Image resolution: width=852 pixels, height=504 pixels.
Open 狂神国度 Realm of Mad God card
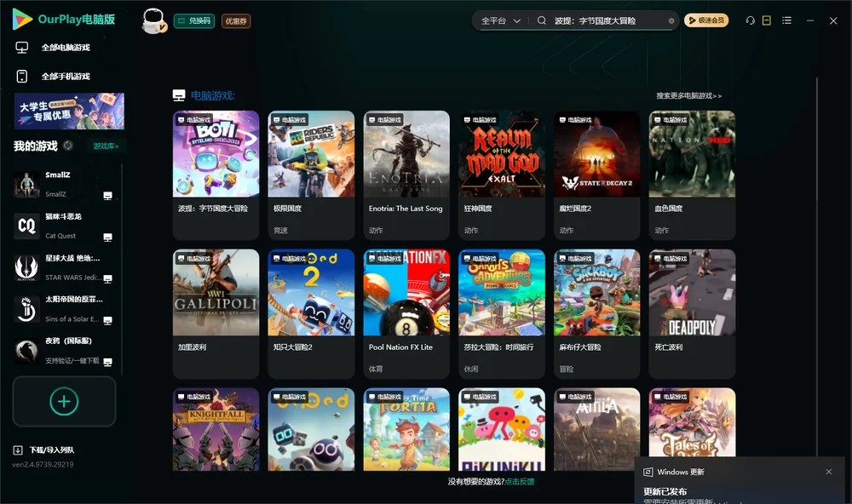[x=502, y=175]
